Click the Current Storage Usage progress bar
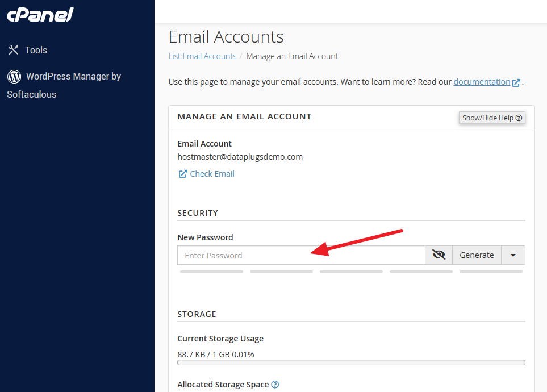The width and height of the screenshot is (547, 392). 351,362
